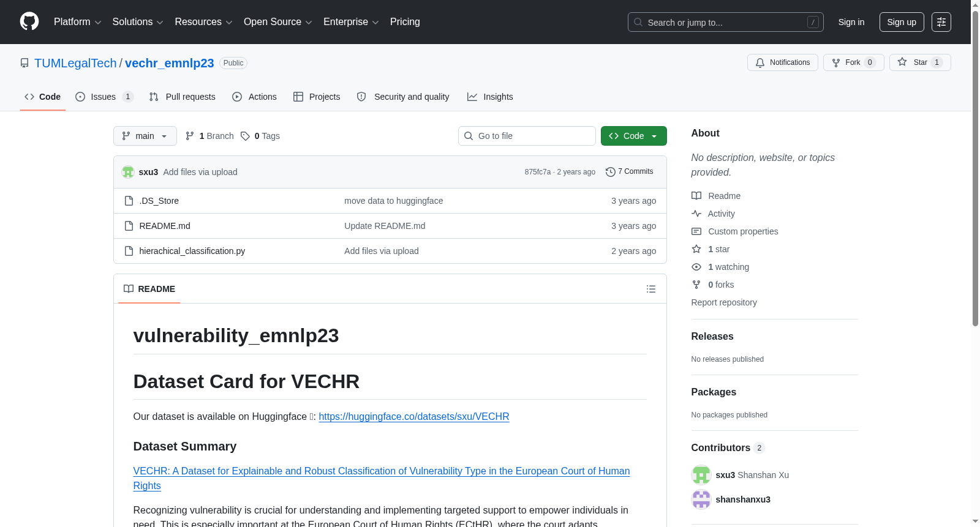Fork this repository
The image size is (980, 527).
point(854,62)
